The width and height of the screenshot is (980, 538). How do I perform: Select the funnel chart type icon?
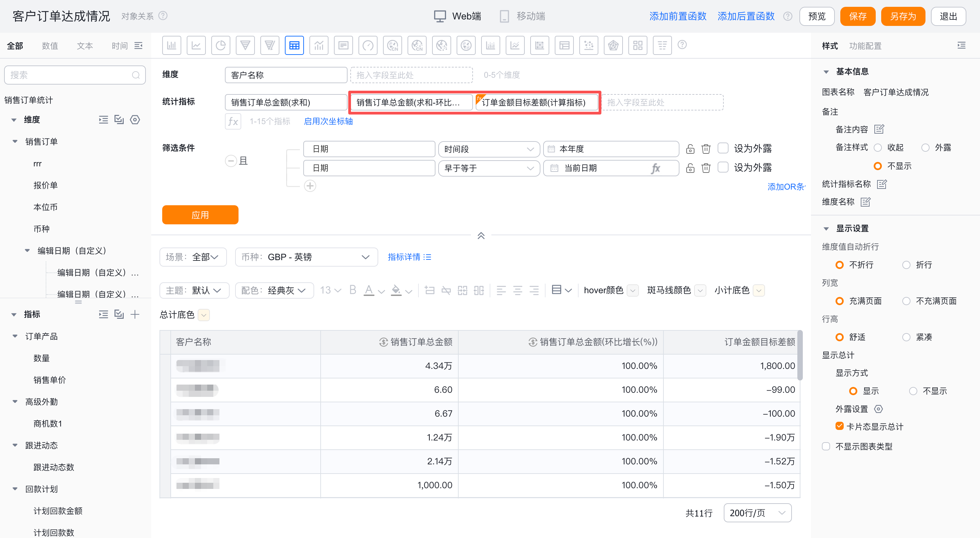click(x=245, y=46)
